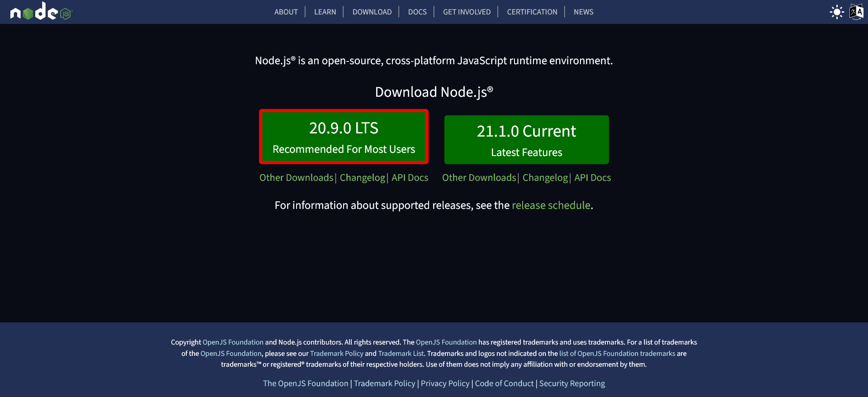The height and width of the screenshot is (397, 868).
Task: Open the Trademark List link
Action: pyautogui.click(x=401, y=354)
